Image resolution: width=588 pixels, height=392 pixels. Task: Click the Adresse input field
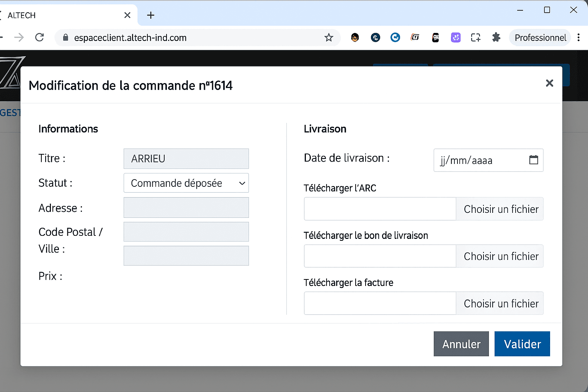(186, 207)
